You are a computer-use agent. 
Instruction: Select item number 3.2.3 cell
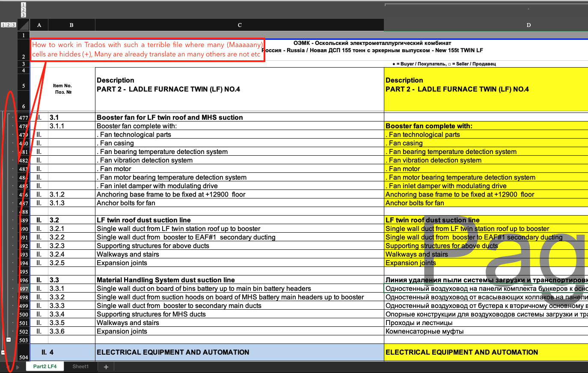click(71, 246)
